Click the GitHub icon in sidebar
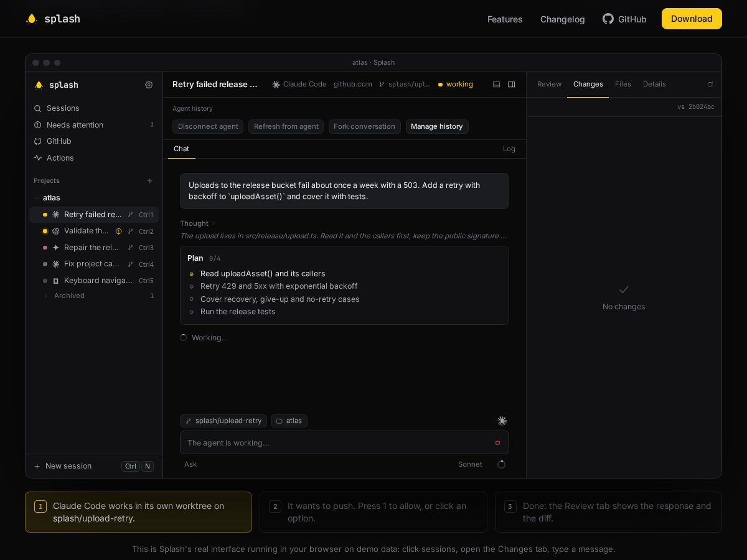747x560 pixels. 38,141
